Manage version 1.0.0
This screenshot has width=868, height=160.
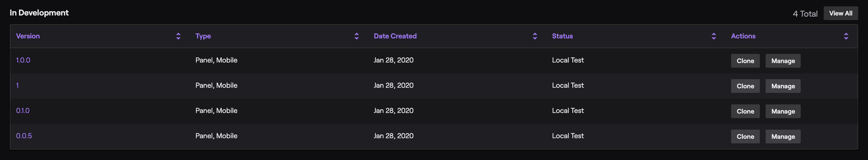pyautogui.click(x=783, y=61)
